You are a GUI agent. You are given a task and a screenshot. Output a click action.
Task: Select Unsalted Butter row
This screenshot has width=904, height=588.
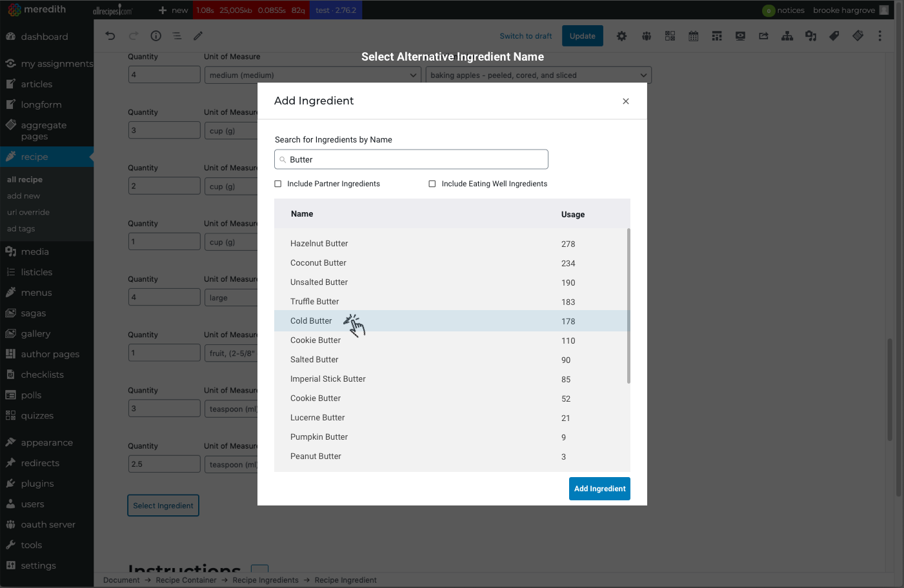(452, 282)
